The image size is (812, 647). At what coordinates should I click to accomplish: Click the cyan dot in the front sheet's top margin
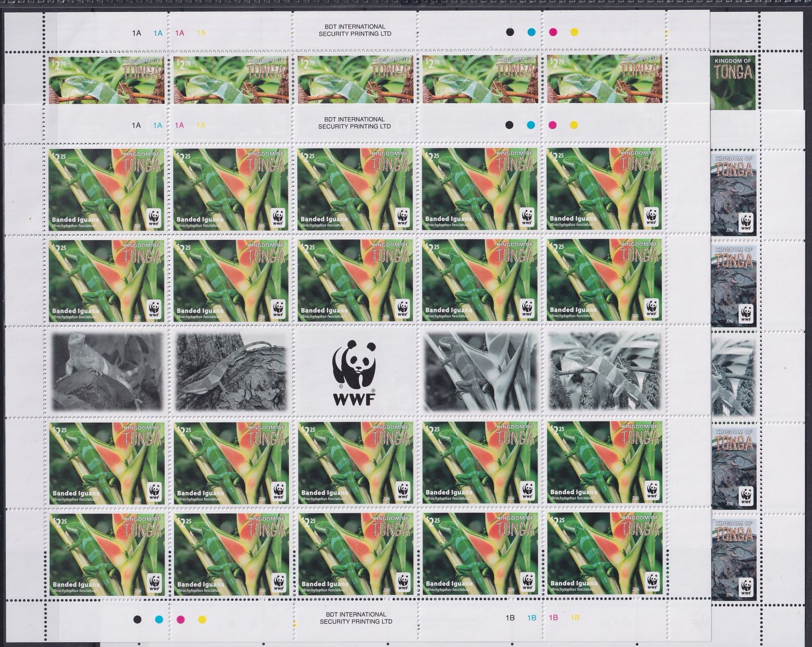point(531,125)
